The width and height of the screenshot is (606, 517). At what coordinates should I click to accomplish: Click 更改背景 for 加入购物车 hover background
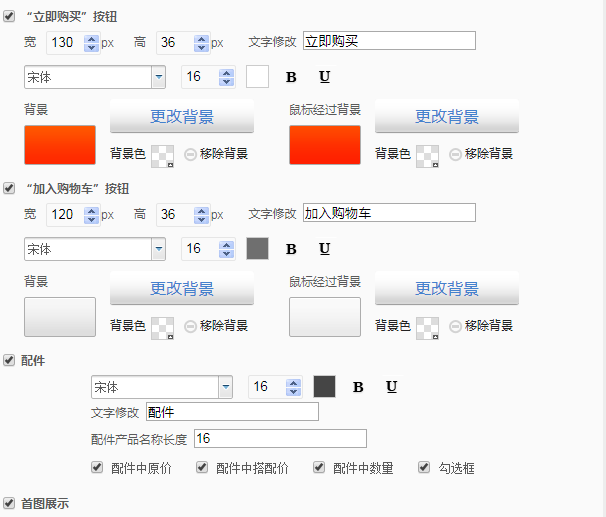coord(446,288)
